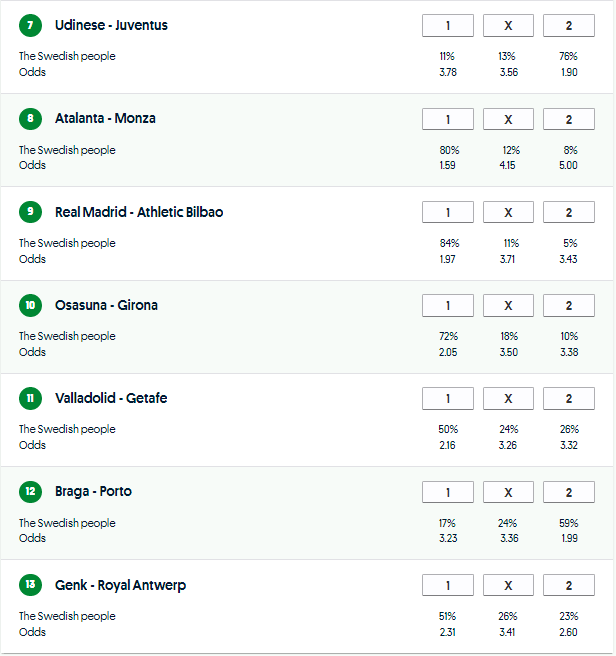Viewport: 616px width, 656px height.
Task: Choose 1 for Genk - Royal Antwerp
Action: [448, 586]
